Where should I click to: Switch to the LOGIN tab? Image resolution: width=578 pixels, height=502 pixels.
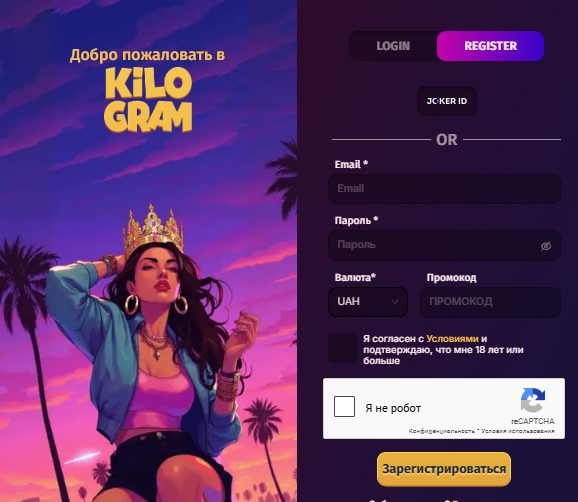tap(393, 46)
